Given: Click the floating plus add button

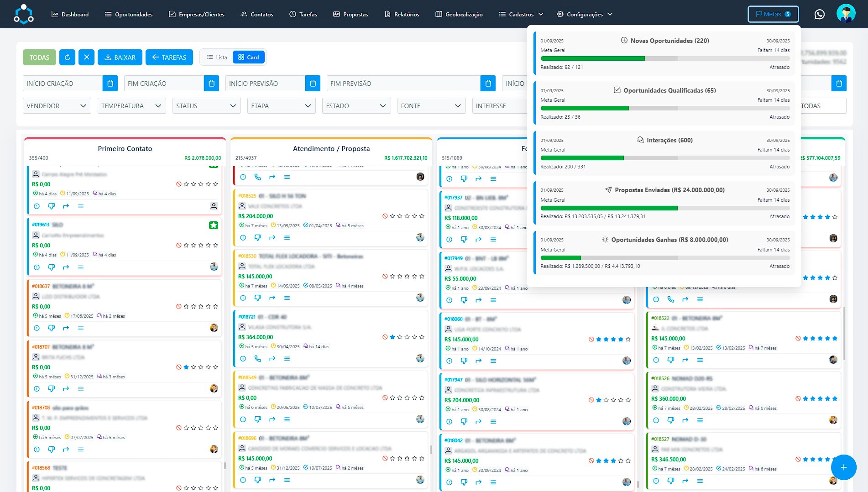Looking at the screenshot, I should [x=843, y=467].
